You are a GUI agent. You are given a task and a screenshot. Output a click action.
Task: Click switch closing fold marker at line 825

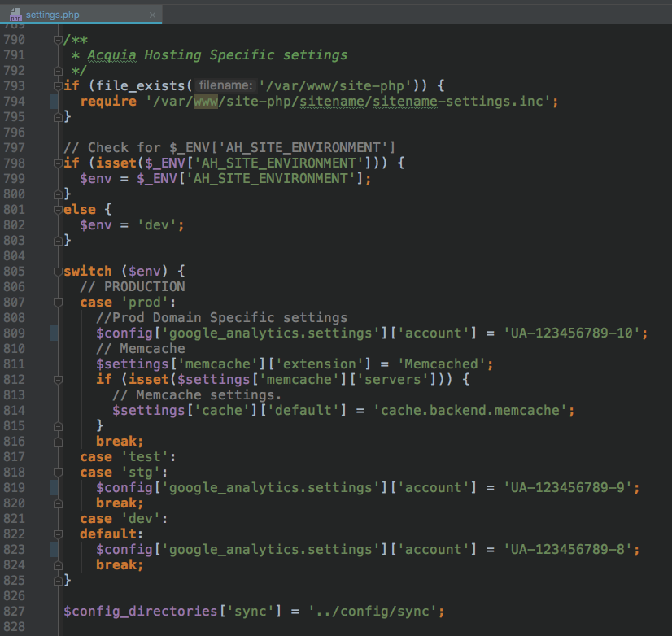58,581
